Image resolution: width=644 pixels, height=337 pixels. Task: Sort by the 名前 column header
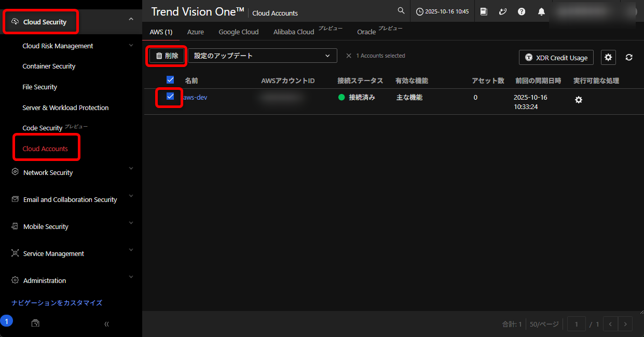pyautogui.click(x=191, y=80)
